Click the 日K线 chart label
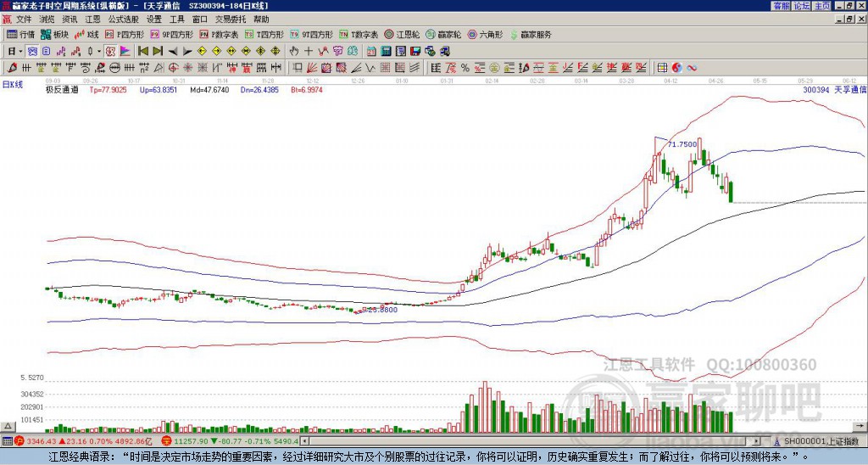 [x=13, y=84]
